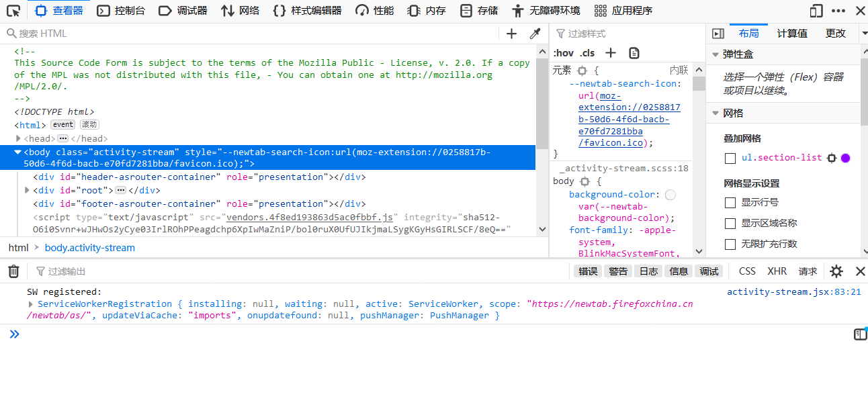Select the 查看器 tab
Viewport: 868px width, 413px height.
[x=59, y=11]
